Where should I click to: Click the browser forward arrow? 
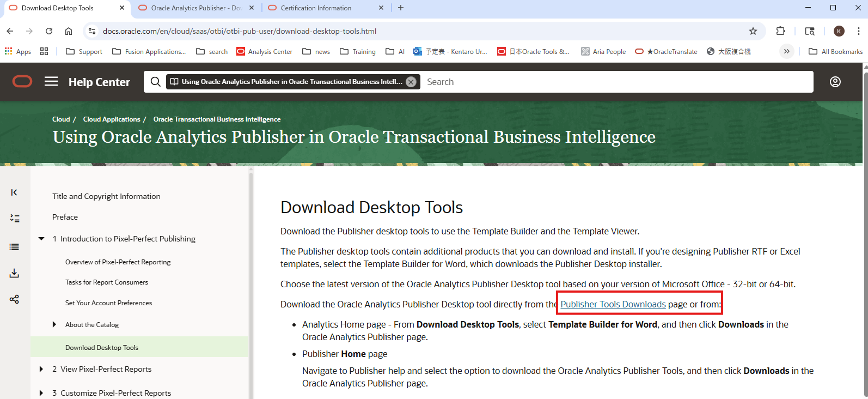pos(29,31)
